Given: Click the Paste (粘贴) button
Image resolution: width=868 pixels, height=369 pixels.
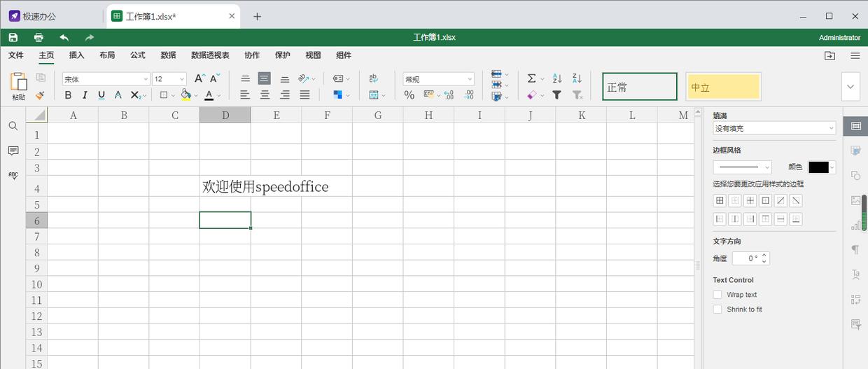Looking at the screenshot, I should click(19, 86).
